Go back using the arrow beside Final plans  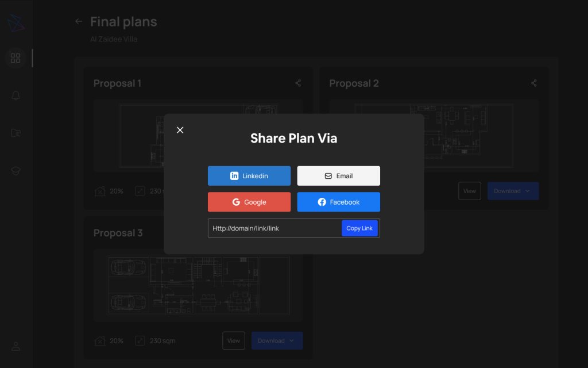pos(79,22)
